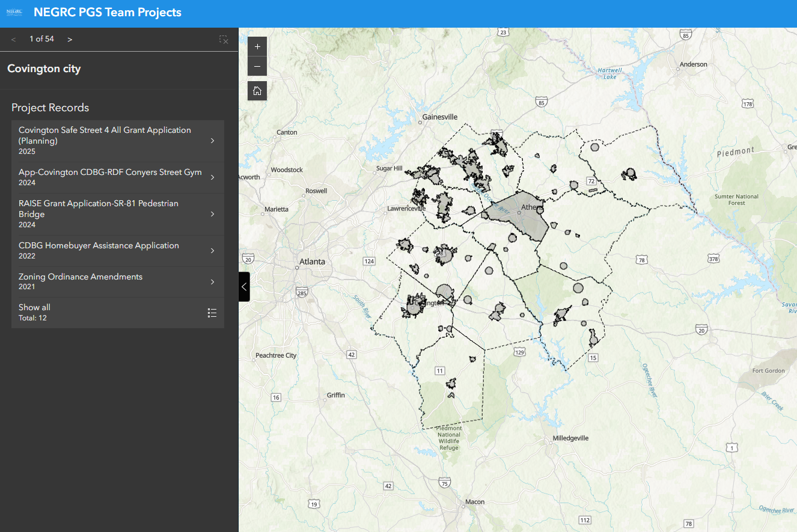Click the NEGRC logo in header
797x532 pixels.
point(14,12)
